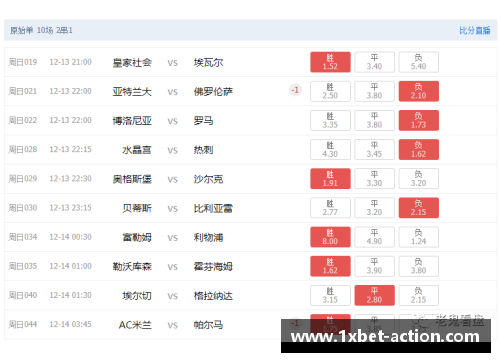This screenshot has width=500, height=362.
Task: Deselect 平 2.80 for 埃尔切 vs 格拉纳达
Action: [374, 295]
